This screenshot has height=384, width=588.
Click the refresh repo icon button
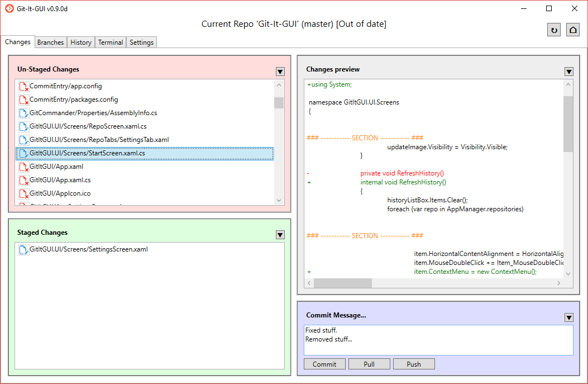(x=554, y=30)
